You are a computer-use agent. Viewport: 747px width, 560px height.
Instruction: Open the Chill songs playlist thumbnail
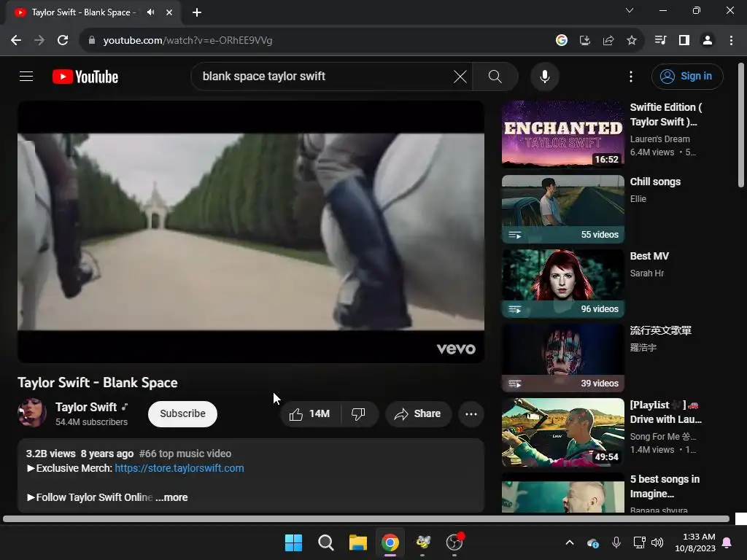562,209
